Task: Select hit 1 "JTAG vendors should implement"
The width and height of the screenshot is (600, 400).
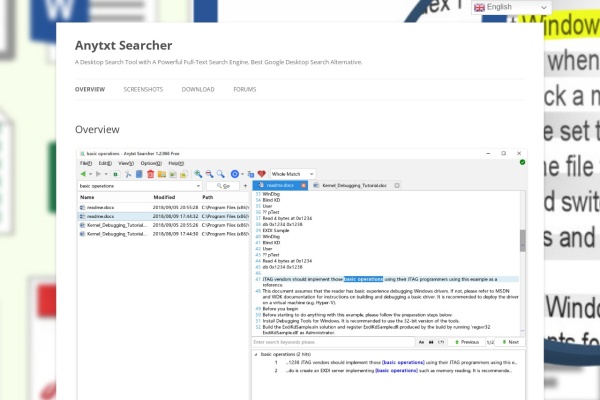Action: tap(396, 362)
